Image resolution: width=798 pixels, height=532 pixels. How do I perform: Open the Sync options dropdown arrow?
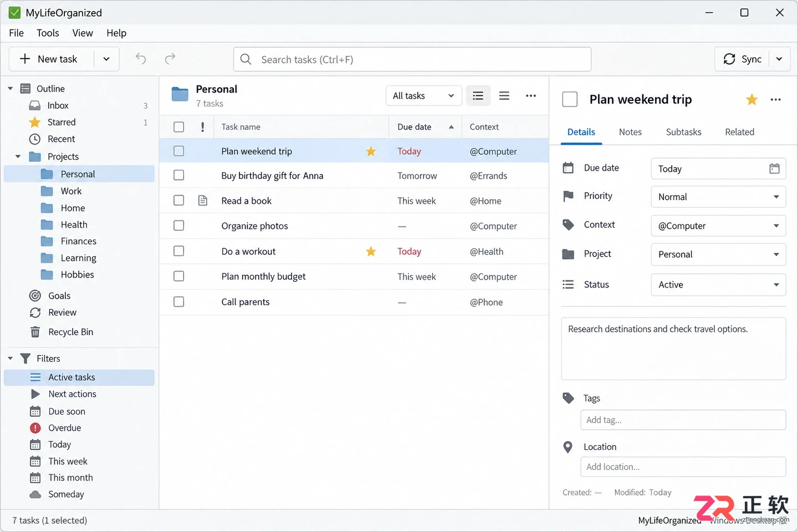coord(779,59)
